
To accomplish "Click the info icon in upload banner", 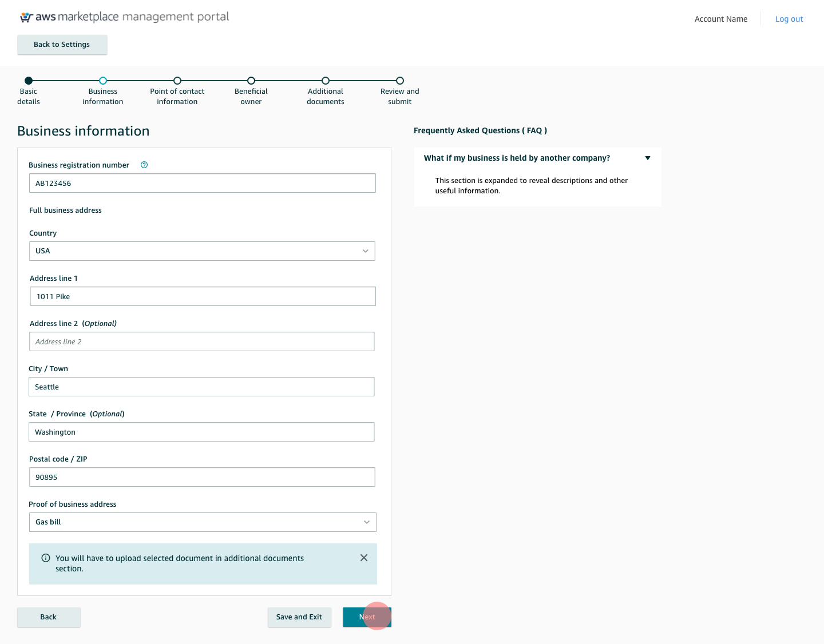I will click(x=46, y=558).
